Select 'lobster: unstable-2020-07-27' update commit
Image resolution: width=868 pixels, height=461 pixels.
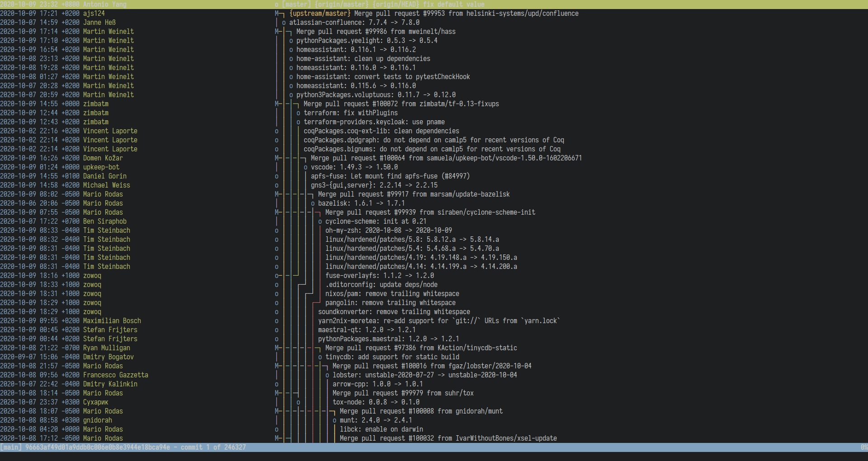coord(434,375)
